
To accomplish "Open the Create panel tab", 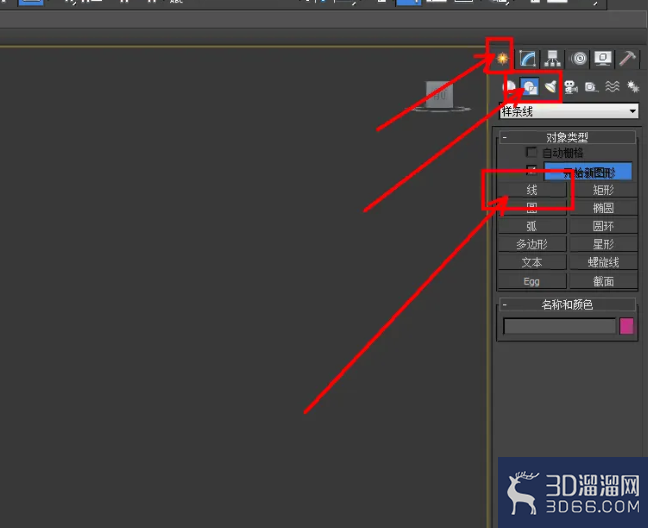I will pyautogui.click(x=502, y=58).
